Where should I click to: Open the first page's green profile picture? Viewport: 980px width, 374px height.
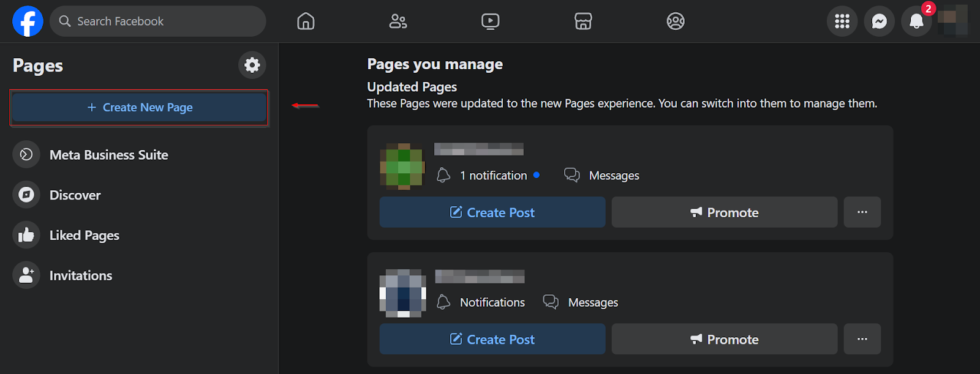pyautogui.click(x=402, y=166)
